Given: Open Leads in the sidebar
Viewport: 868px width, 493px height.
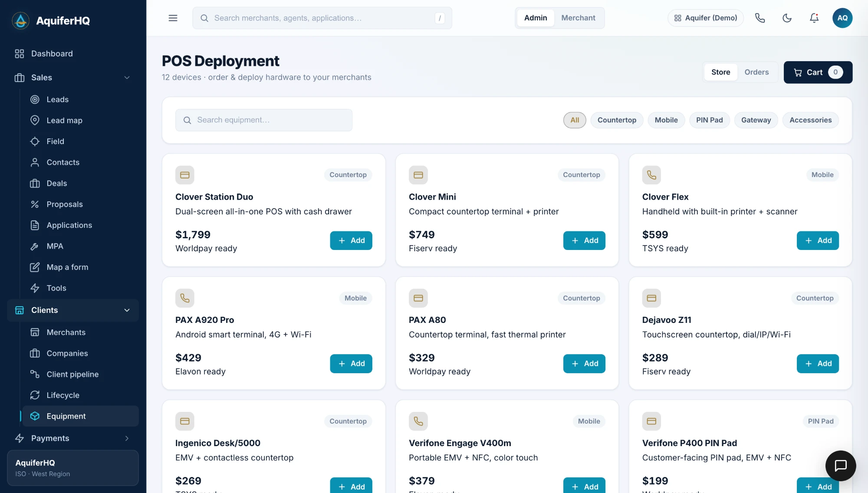Looking at the screenshot, I should (81, 99).
